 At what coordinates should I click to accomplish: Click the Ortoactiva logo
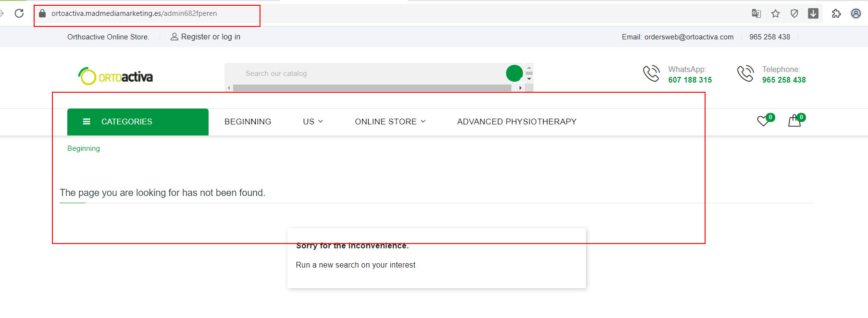click(115, 76)
